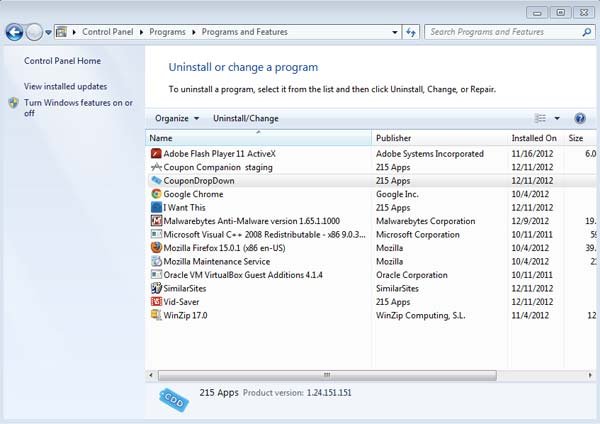Select Adobe Flash Player 11 ActiveX name
Screen dimensions: 600x424
point(219,154)
